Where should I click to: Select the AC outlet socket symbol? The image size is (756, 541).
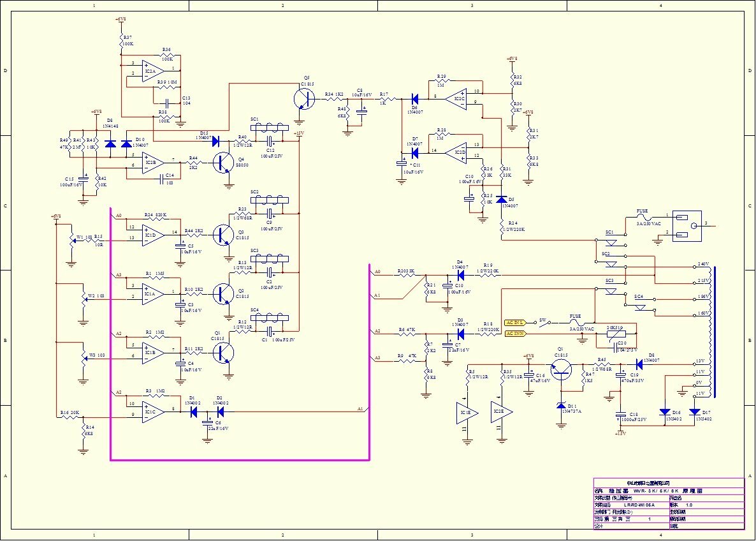tap(687, 226)
